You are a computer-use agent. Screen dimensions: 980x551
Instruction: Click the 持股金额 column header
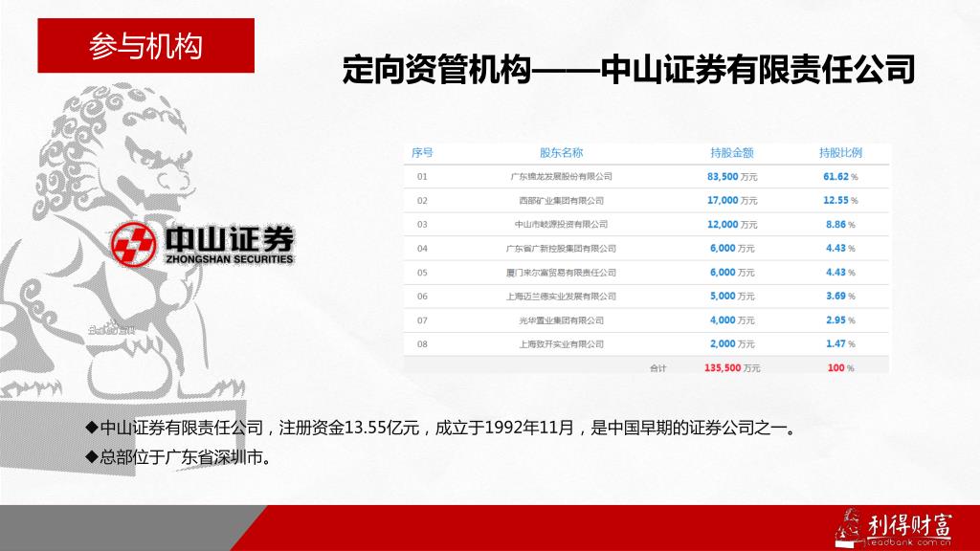click(x=732, y=152)
